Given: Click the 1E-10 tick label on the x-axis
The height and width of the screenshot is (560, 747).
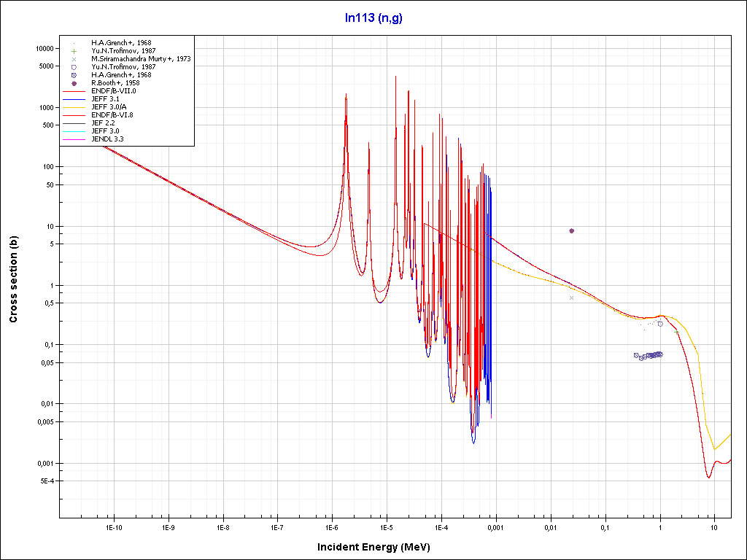Looking at the screenshot, I should point(113,526).
